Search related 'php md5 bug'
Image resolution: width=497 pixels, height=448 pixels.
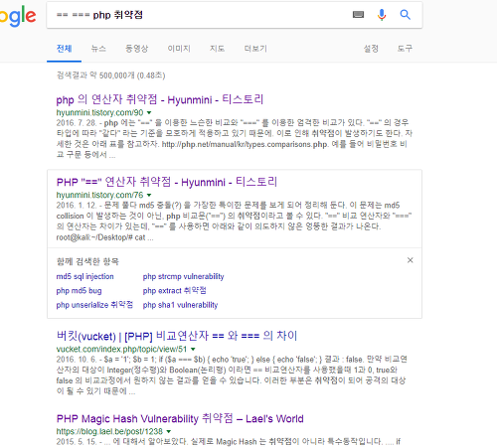click(79, 291)
